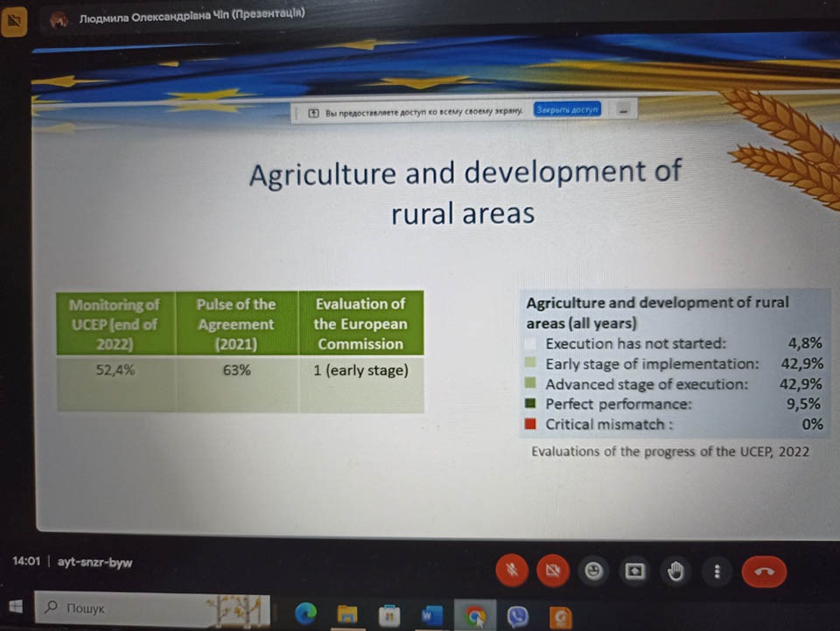Click the presenter's avatar at the top

click(58, 18)
